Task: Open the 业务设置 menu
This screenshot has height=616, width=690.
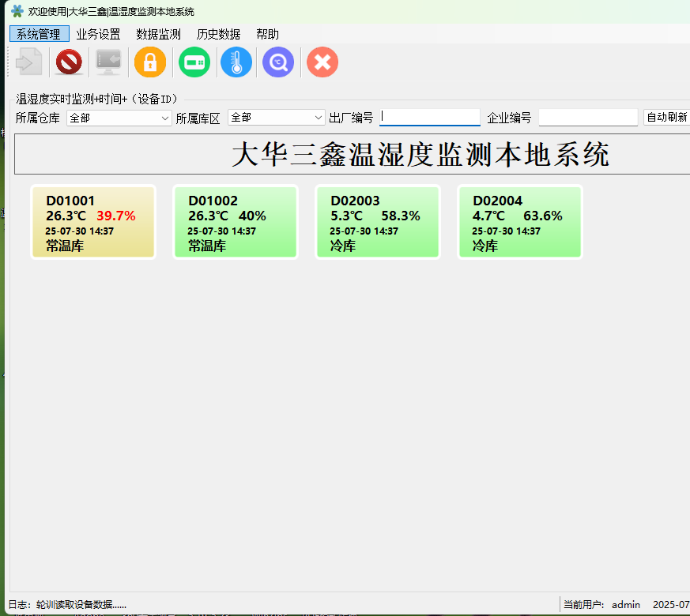Action: pos(98,34)
